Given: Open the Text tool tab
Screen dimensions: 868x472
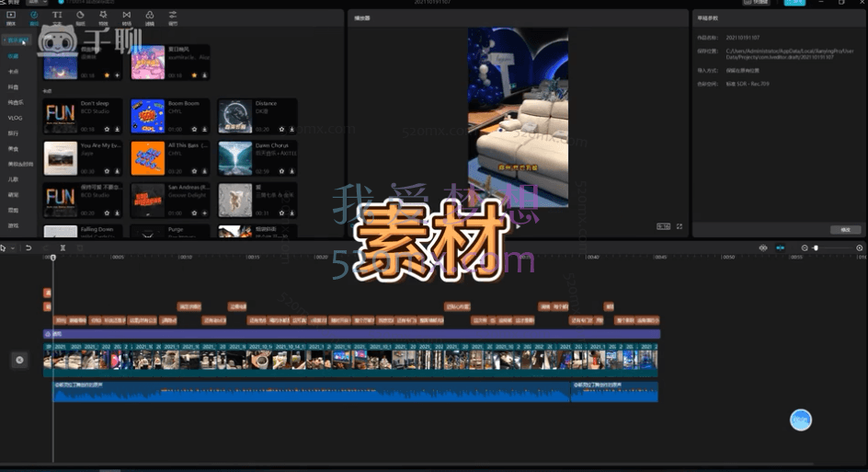Looking at the screenshot, I should (x=58, y=17).
